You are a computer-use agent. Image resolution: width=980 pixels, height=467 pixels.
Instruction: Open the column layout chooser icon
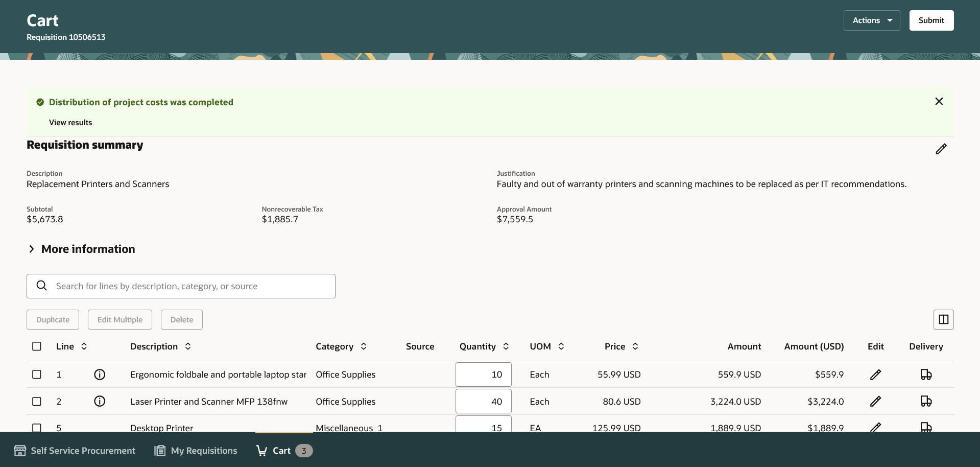coord(943,319)
